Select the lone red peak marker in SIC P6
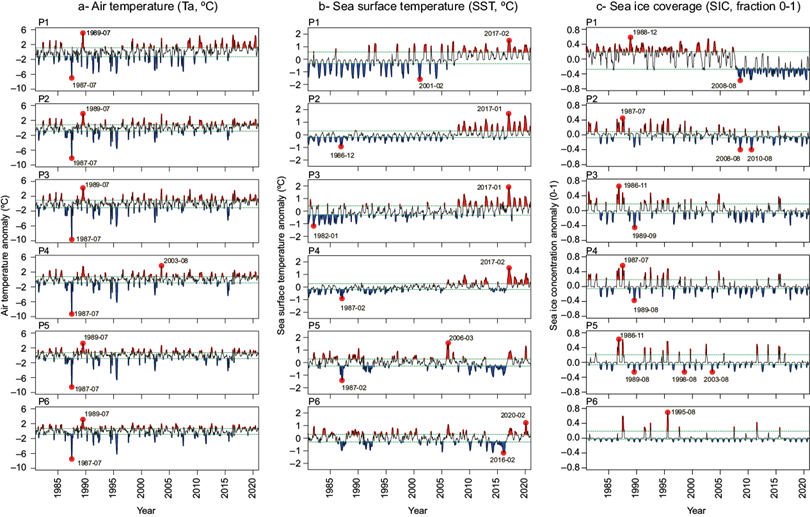The width and height of the screenshot is (810, 517). 668,412
